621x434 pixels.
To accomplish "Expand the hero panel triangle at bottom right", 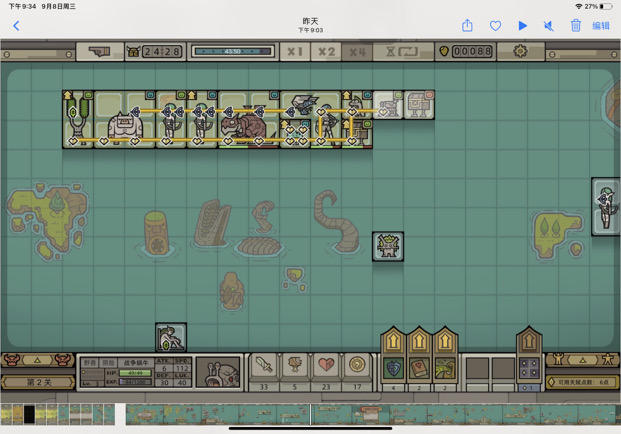I will (583, 360).
